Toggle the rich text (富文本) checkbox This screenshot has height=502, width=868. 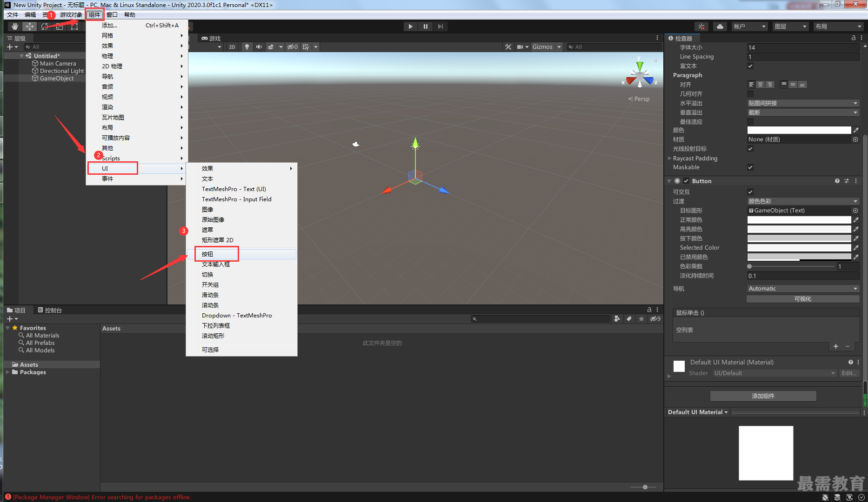pos(750,66)
